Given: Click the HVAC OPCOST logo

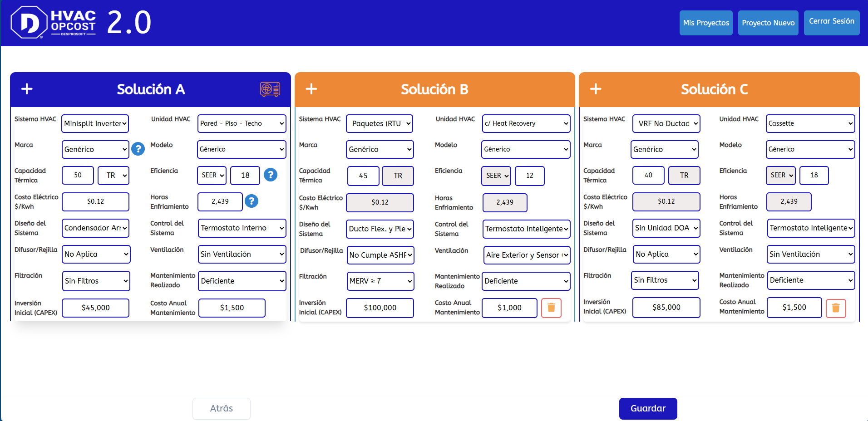Looking at the screenshot, I should [x=54, y=23].
